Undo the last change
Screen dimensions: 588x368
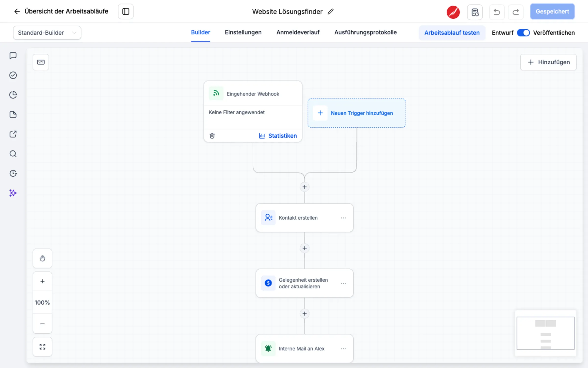[497, 12]
